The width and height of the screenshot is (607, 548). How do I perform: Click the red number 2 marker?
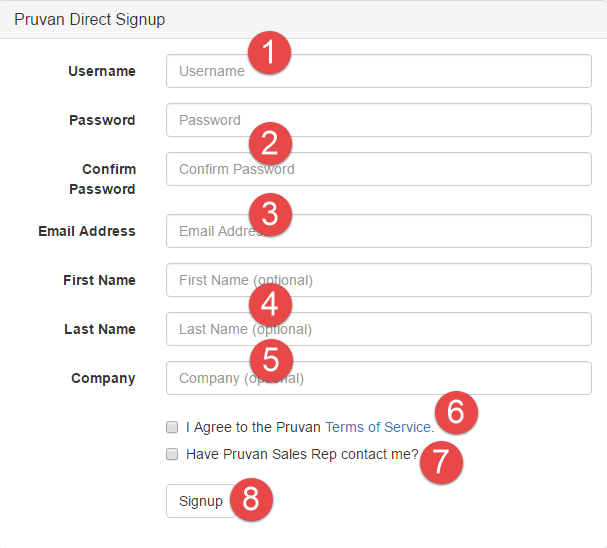268,144
